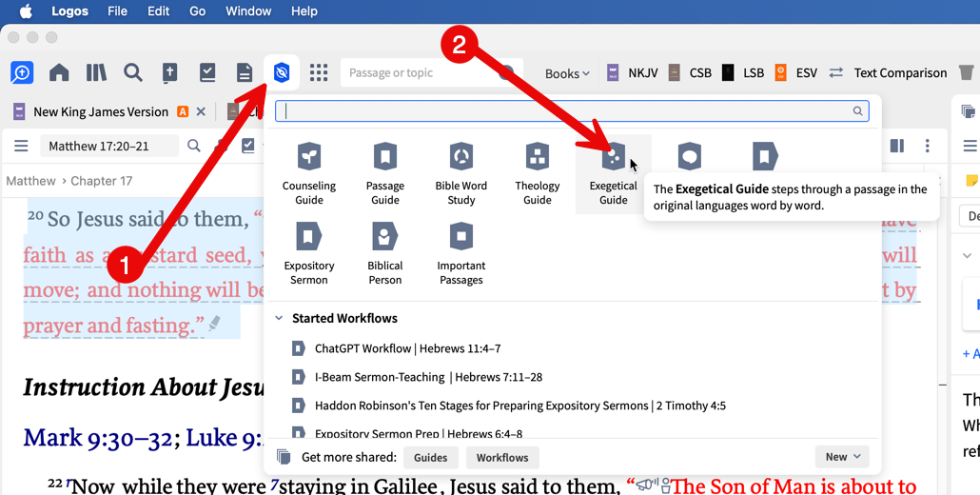Click the Matthew breadcrumb link
This screenshot has width=980, height=495.
click(x=30, y=181)
